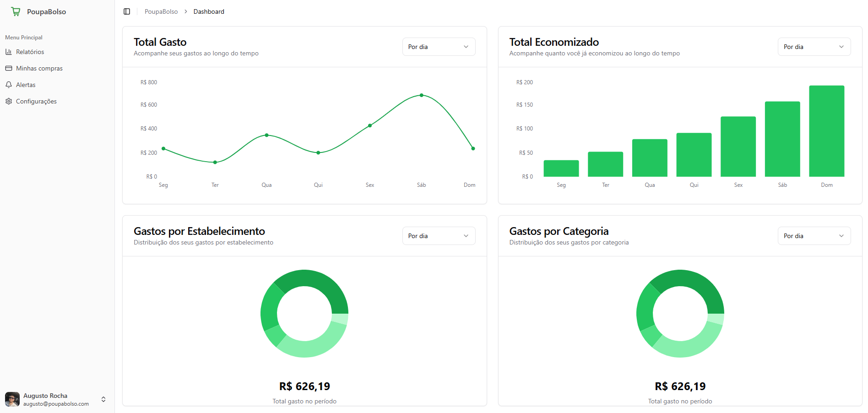Click the Configurações gear icon
This screenshot has height=413, width=868.
point(9,101)
